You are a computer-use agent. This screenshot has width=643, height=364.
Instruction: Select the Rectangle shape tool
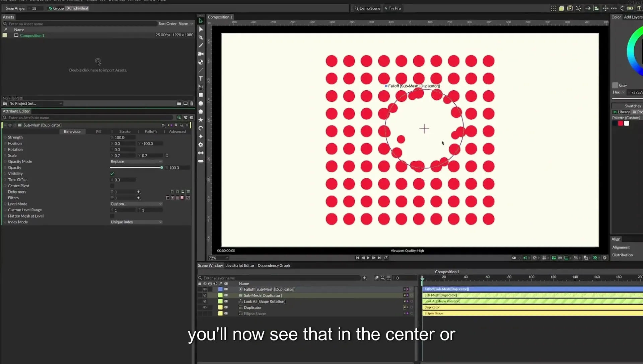click(x=201, y=95)
